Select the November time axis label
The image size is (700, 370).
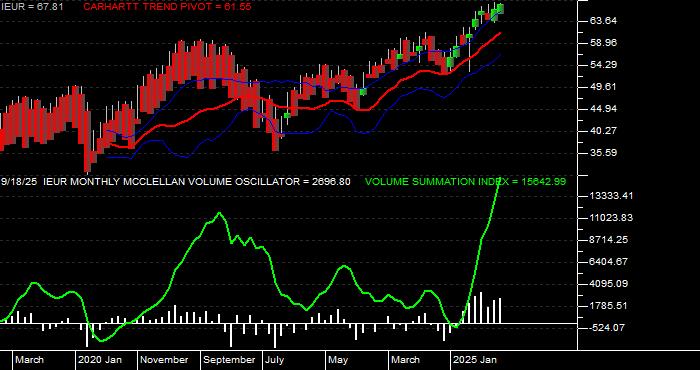click(x=165, y=360)
